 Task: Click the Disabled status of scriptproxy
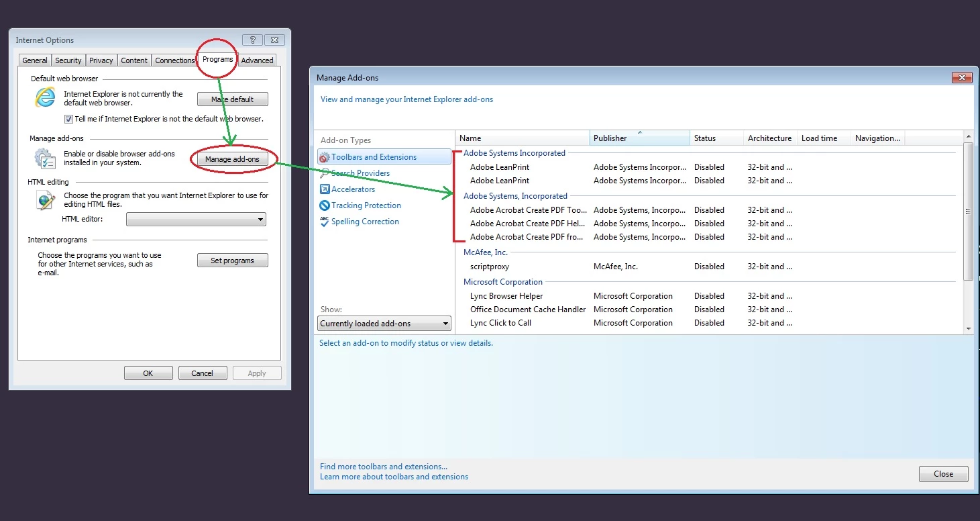coord(709,267)
